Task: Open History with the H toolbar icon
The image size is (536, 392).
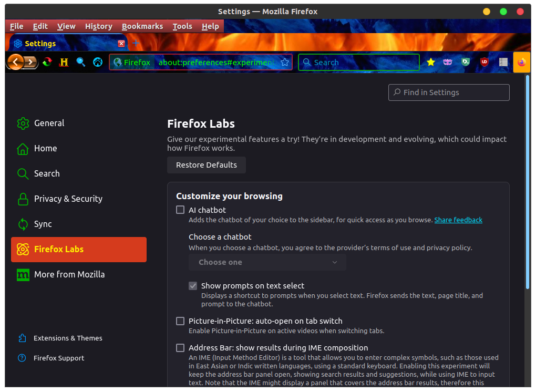Action: tap(64, 62)
